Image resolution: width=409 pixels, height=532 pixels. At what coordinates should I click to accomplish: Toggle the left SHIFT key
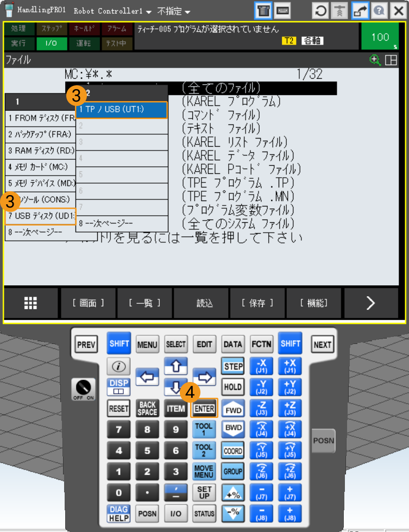(x=119, y=343)
